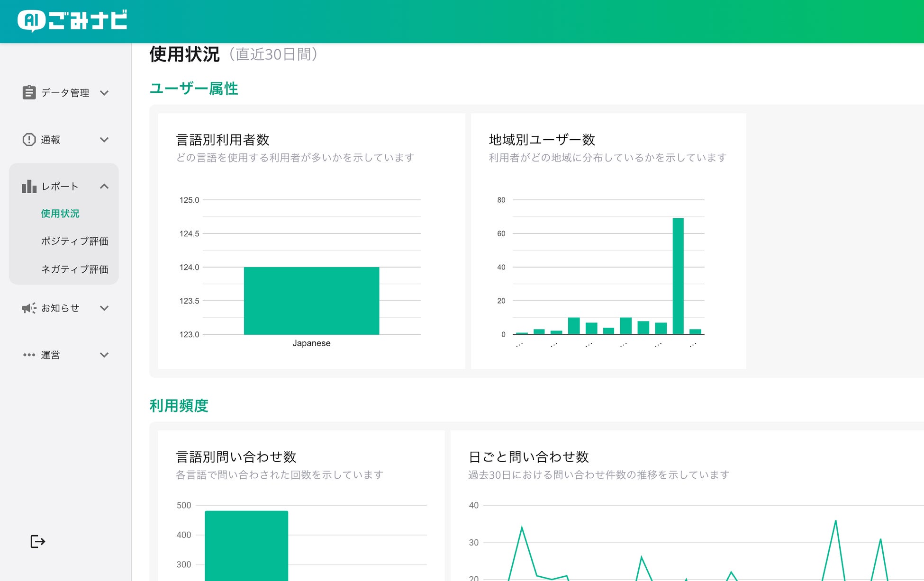Click the Japanese bar in 言語別利用者数 chart
The height and width of the screenshot is (581, 924).
coord(311,301)
